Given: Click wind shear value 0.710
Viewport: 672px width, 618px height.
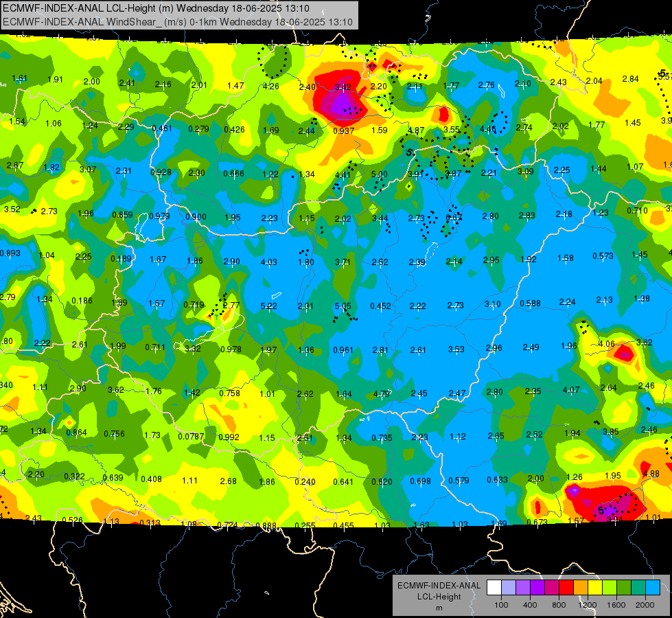Looking at the screenshot, I should tap(637, 211).
